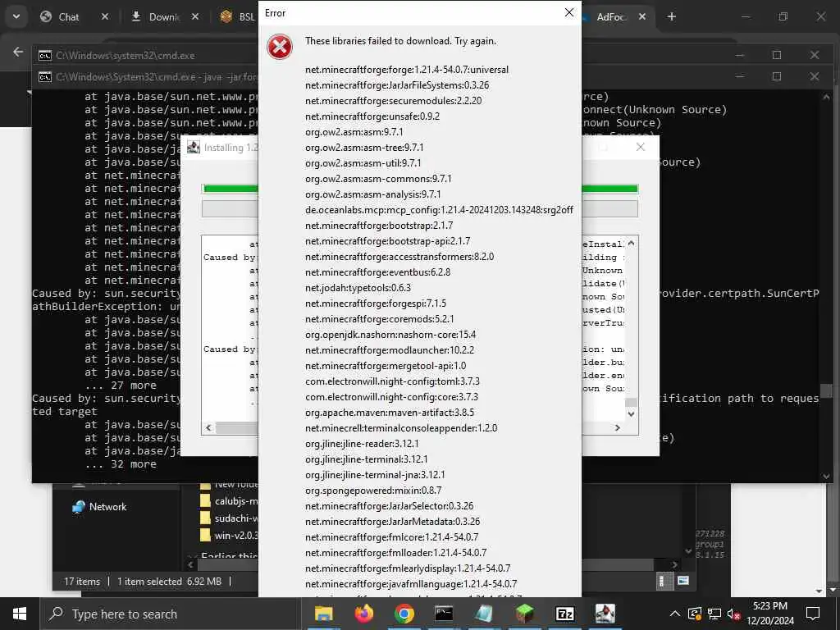Viewport: 840px width, 630px height.
Task: Open the clock showing 5:23 PM
Action: pyautogui.click(x=769, y=614)
